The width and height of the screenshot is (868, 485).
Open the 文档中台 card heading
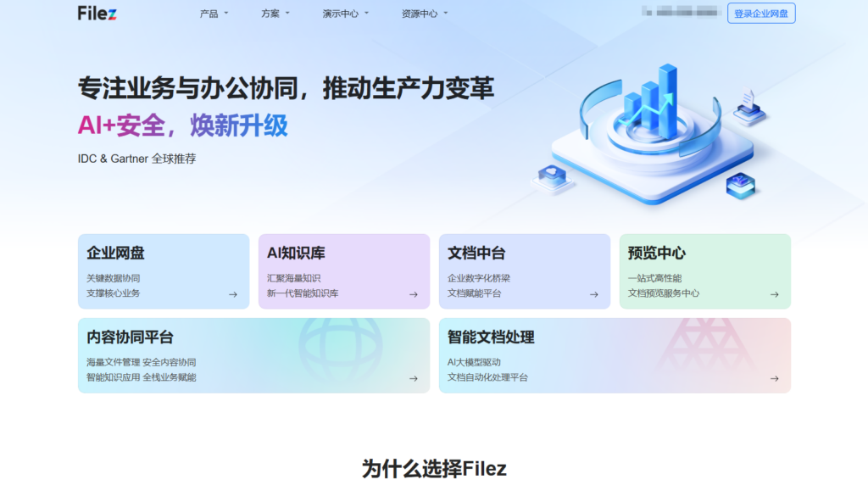pyautogui.click(x=476, y=253)
